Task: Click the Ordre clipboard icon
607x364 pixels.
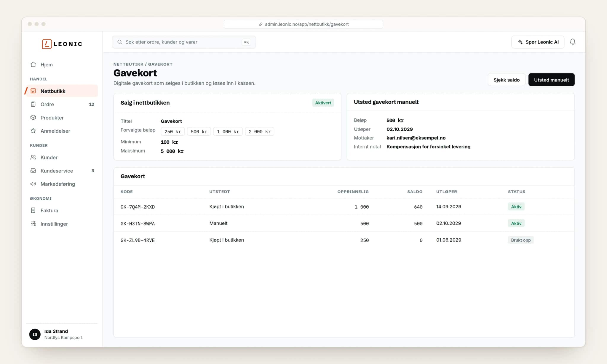Action: click(x=33, y=104)
